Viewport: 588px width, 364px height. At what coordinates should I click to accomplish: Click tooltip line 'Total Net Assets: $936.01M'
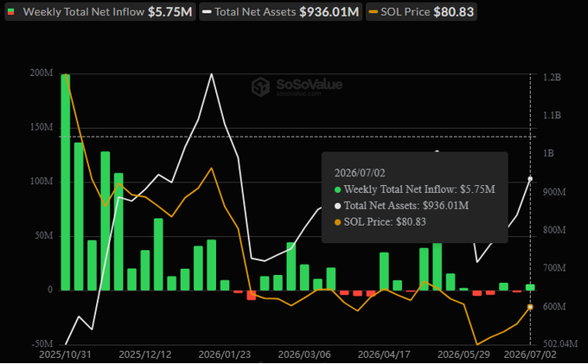pyautogui.click(x=401, y=206)
